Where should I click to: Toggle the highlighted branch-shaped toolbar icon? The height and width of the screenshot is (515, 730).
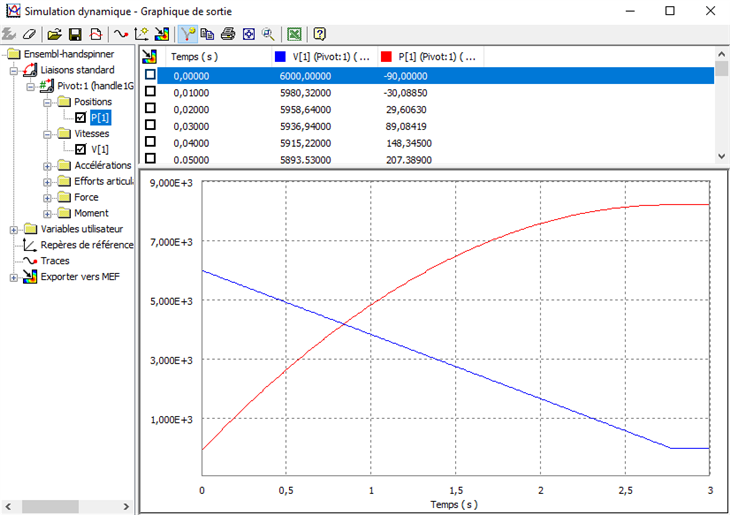(x=188, y=34)
